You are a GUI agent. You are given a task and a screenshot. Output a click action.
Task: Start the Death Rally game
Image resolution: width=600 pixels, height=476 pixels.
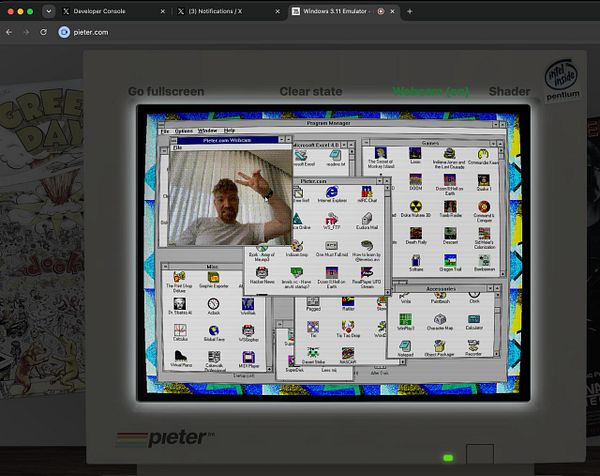click(416, 236)
